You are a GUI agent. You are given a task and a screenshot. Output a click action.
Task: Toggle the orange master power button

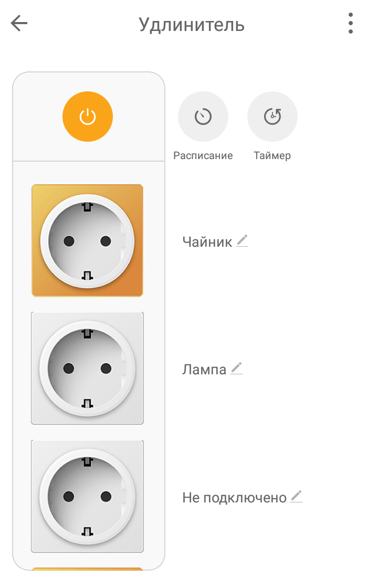pos(88,117)
